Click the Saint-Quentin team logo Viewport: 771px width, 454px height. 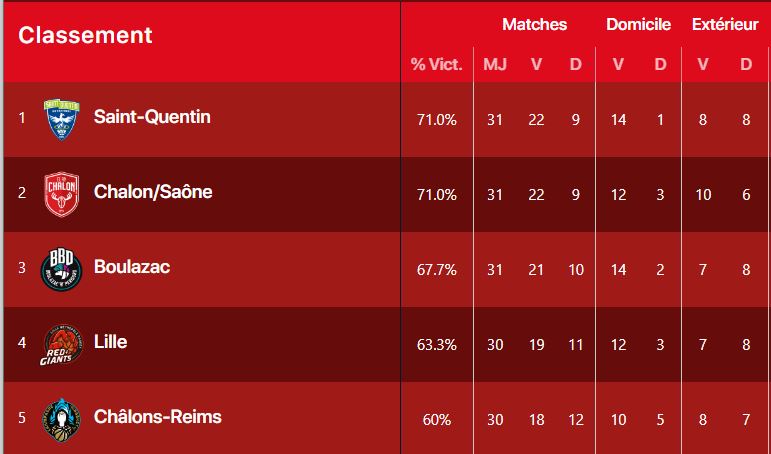[x=61, y=120]
